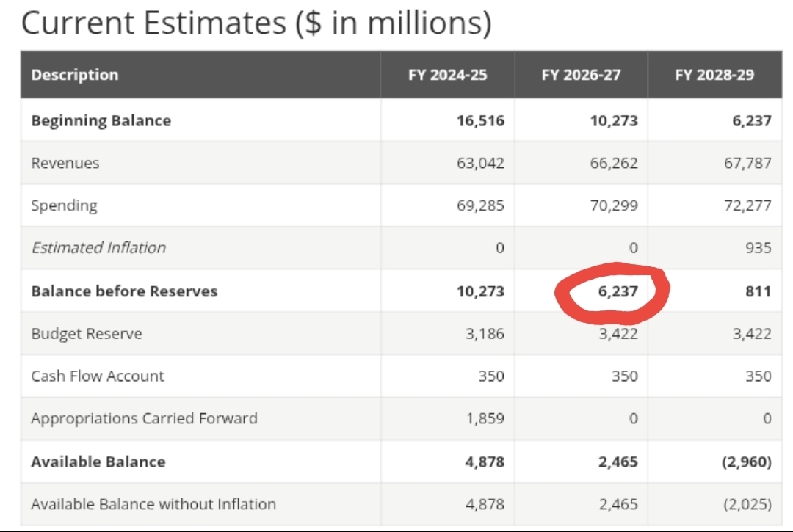This screenshot has height=532, width=793.
Task: Select the Available Balance without Inflation label
Action: [153, 504]
